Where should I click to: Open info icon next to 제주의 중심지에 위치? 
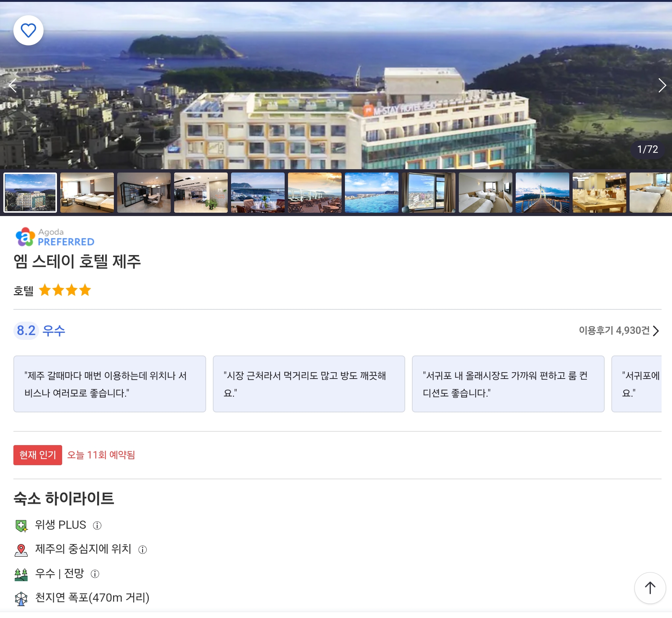pos(143,550)
